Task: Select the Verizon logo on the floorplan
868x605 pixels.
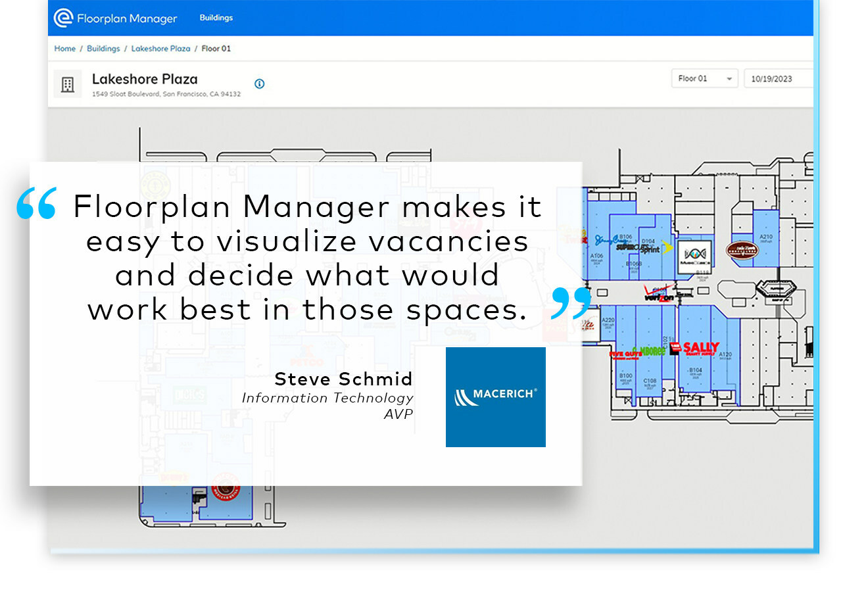Action: point(660,293)
